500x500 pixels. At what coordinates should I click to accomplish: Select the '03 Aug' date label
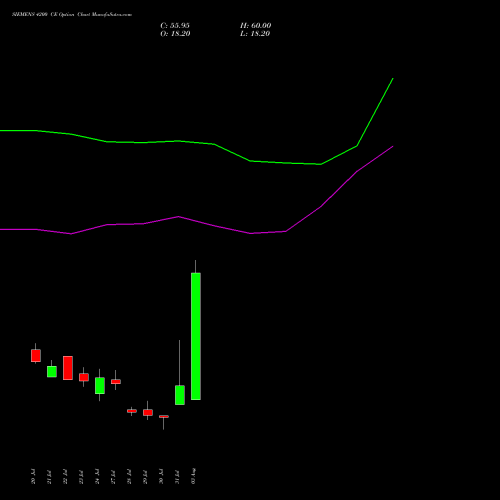click(x=193, y=476)
